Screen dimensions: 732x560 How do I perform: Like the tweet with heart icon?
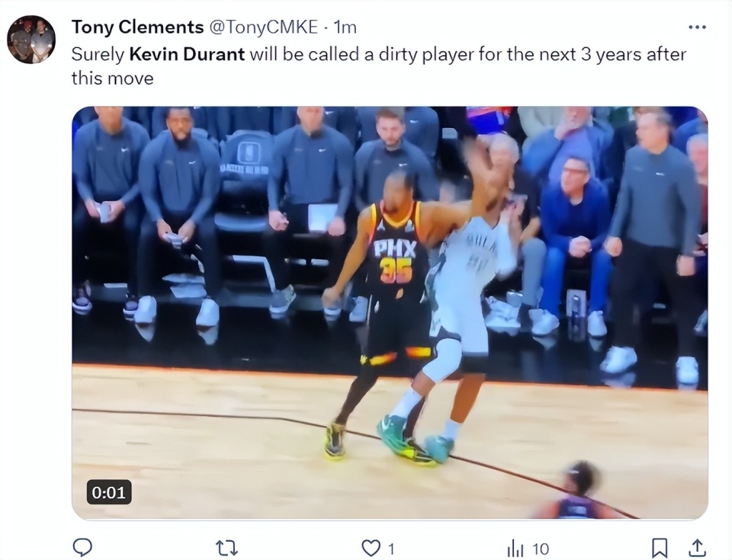pyautogui.click(x=371, y=549)
